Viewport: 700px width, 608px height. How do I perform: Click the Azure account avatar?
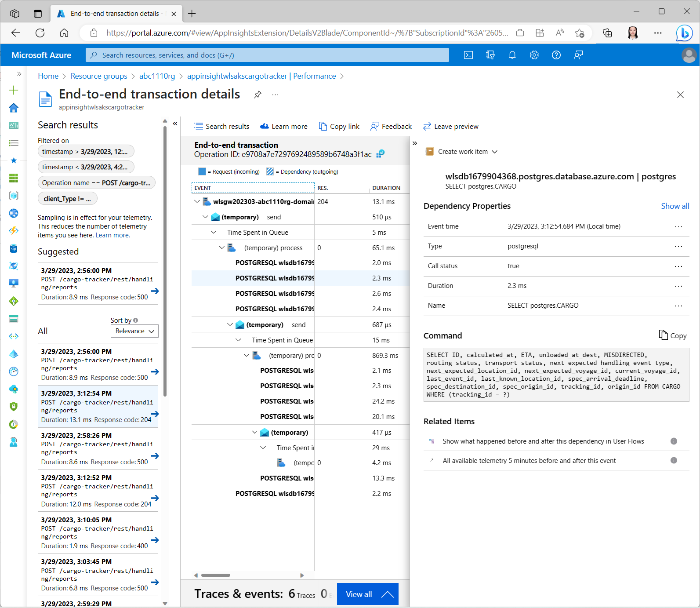(689, 55)
